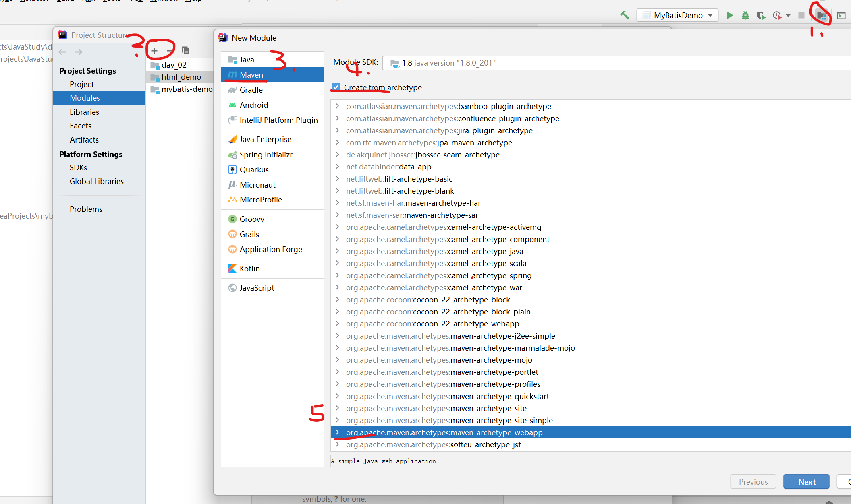Viewport: 851px width, 504px height.
Task: Select maven-archetype-site-simple row
Action: (591, 420)
